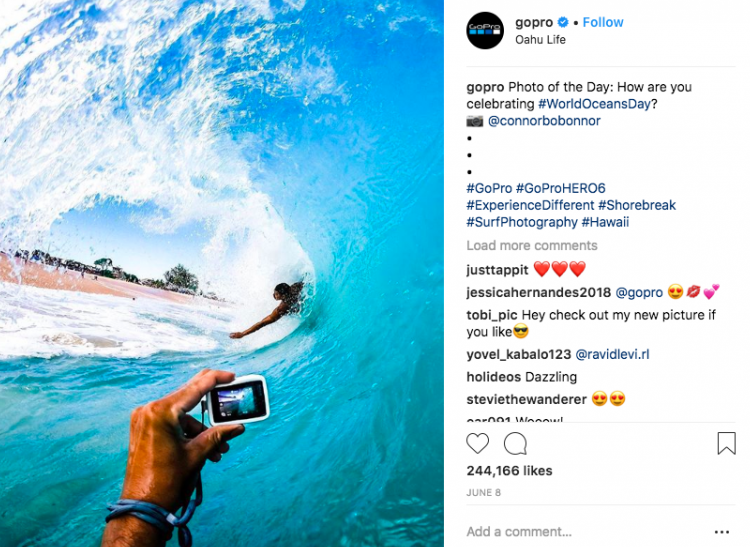This screenshot has height=547, width=750.
Task: Open the #SurfPhotography hashtag
Action: pyautogui.click(x=522, y=222)
